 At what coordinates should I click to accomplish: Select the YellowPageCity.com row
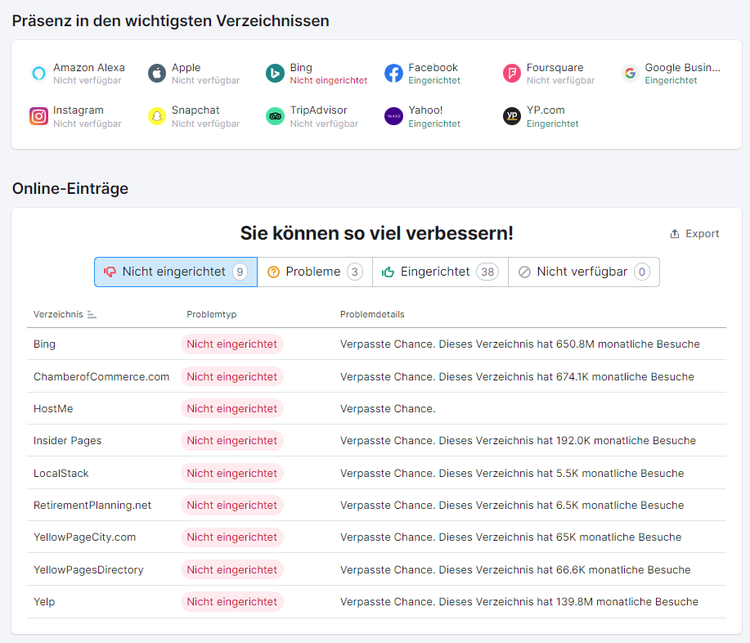(376, 537)
